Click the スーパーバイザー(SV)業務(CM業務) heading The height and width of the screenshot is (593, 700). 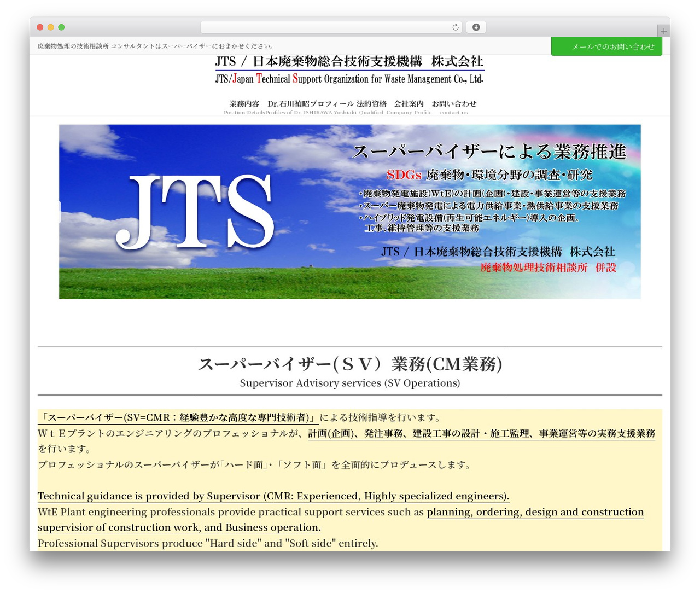point(350,364)
